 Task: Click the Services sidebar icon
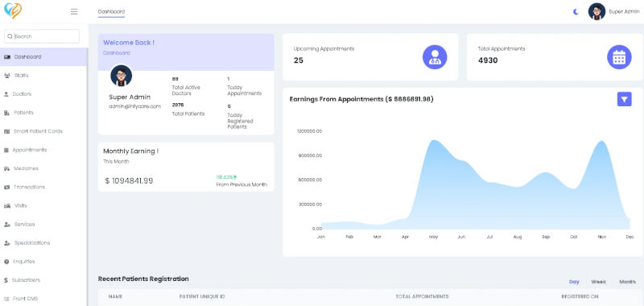7,224
